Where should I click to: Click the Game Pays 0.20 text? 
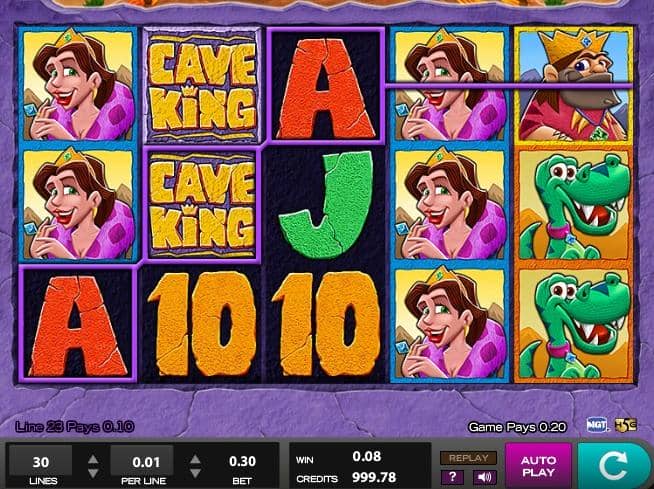[x=517, y=427]
